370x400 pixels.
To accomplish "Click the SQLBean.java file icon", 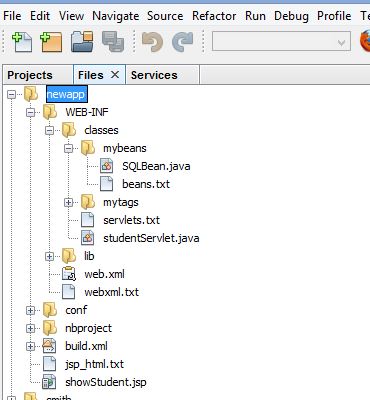I will [107, 166].
